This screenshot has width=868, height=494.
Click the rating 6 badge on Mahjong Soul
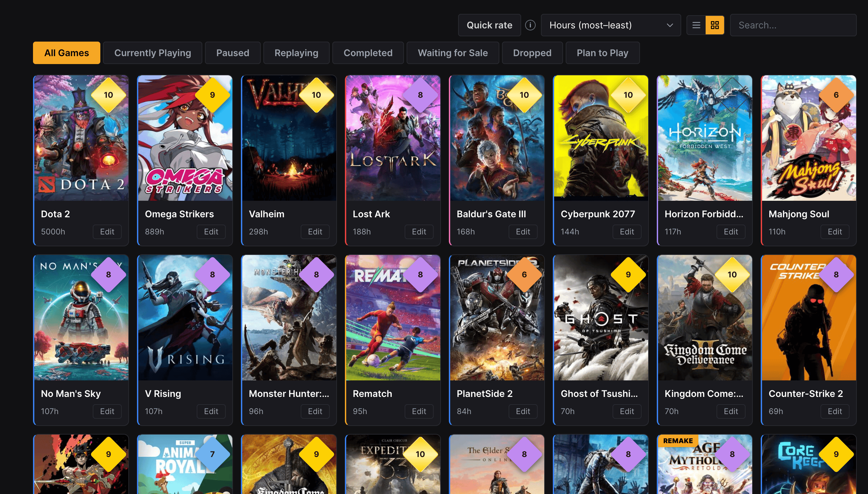[x=836, y=95]
